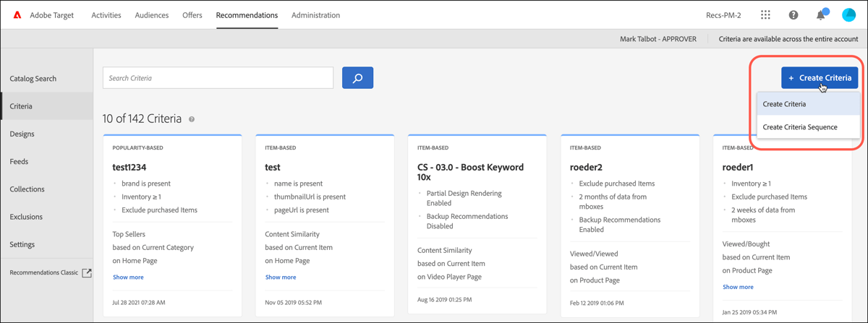Open the help question mark icon
This screenshot has height=323, width=868.
793,15
